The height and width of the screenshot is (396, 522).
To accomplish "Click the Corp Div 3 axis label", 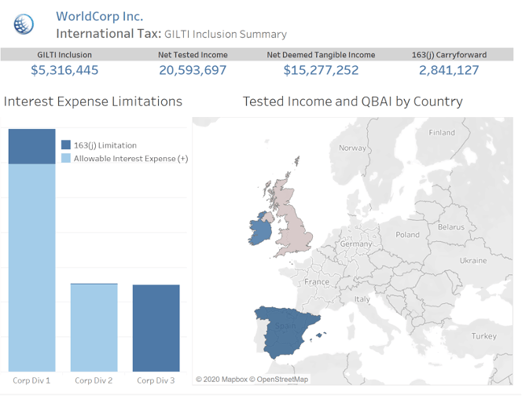I will pyautogui.click(x=156, y=380).
